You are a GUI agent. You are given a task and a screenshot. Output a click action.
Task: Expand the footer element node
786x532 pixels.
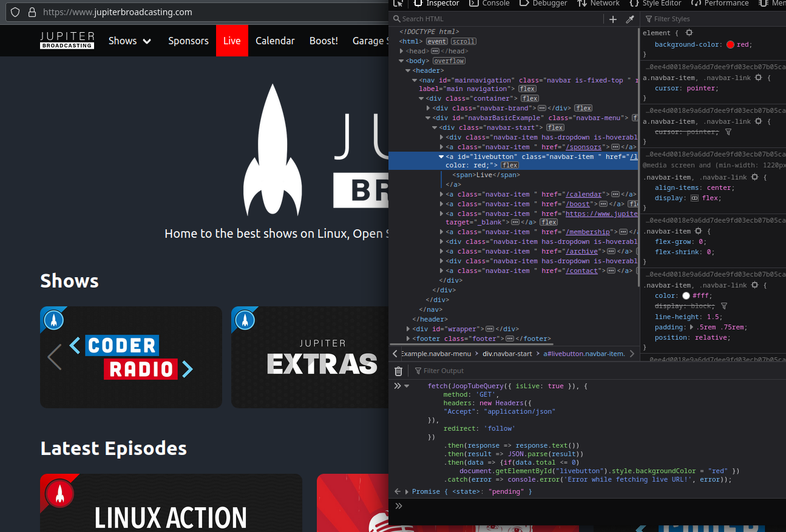point(408,338)
